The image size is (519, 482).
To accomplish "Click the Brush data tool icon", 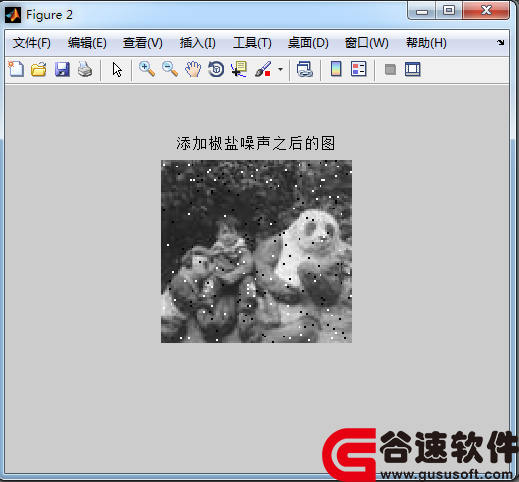I will [263, 69].
